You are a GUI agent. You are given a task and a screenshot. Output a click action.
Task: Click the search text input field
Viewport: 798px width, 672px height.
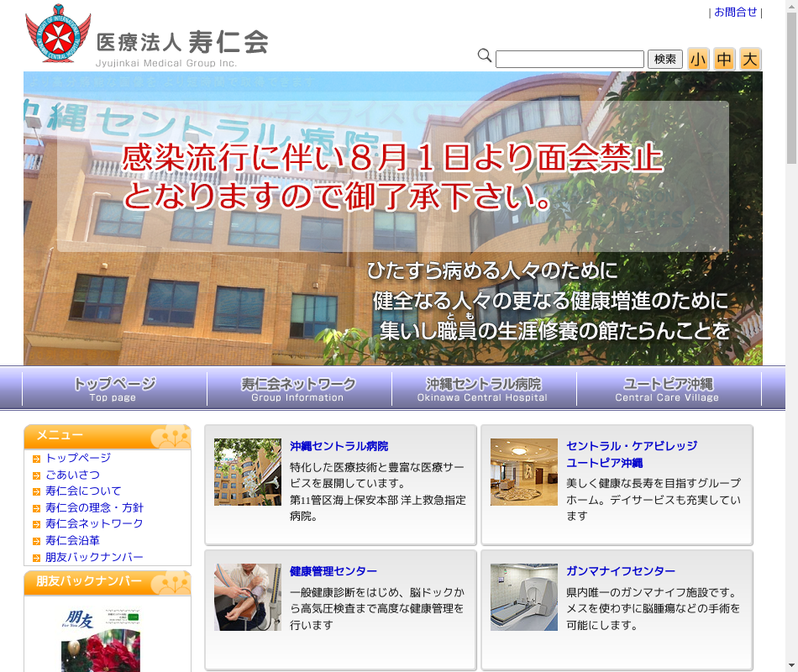pos(570,60)
